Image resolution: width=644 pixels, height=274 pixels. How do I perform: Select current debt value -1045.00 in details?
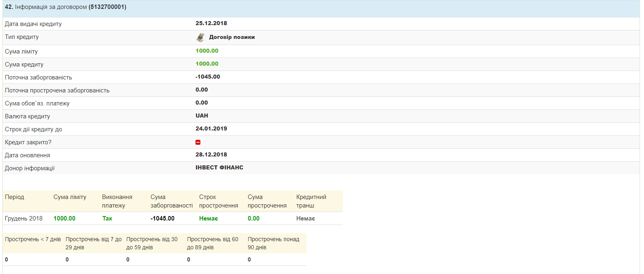coord(208,77)
